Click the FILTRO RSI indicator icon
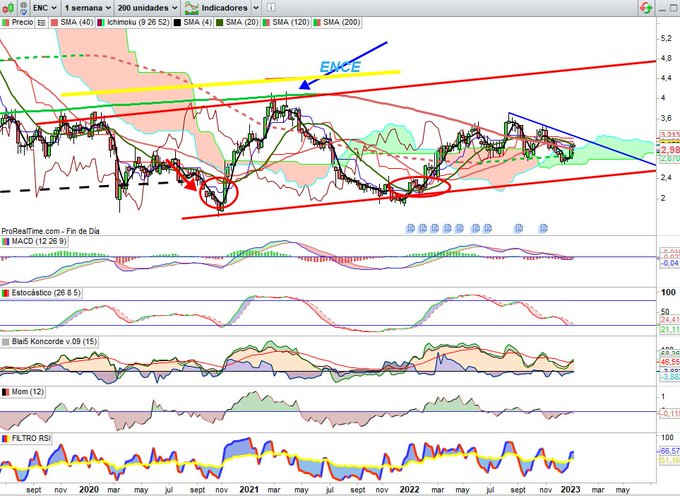Image resolution: width=680 pixels, height=496 pixels. click(x=6, y=439)
